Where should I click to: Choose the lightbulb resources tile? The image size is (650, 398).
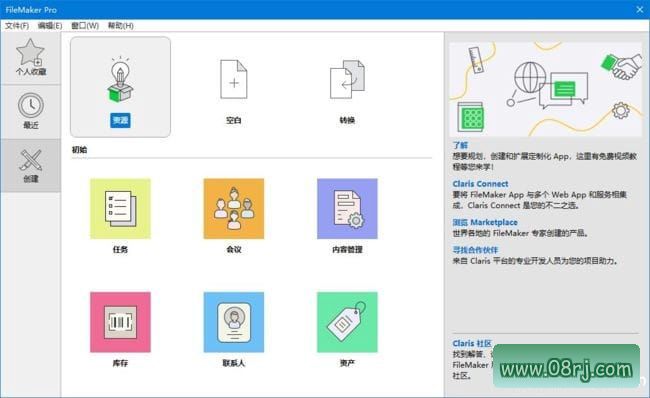pyautogui.click(x=120, y=87)
